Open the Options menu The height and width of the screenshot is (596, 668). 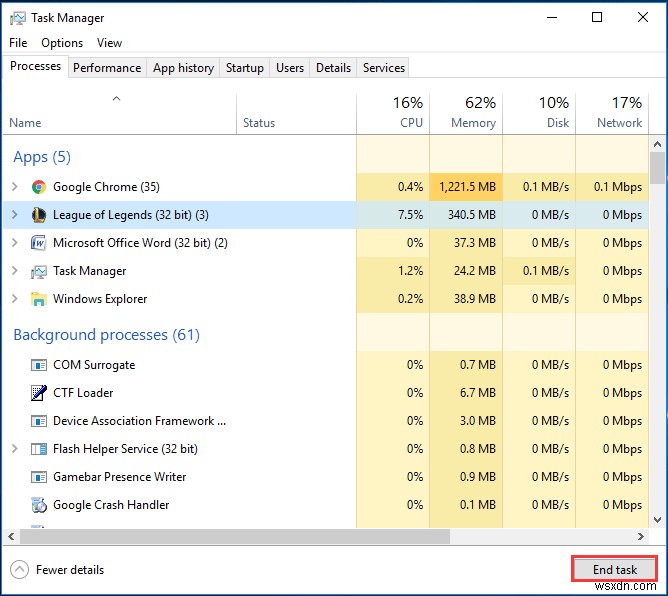[x=62, y=43]
